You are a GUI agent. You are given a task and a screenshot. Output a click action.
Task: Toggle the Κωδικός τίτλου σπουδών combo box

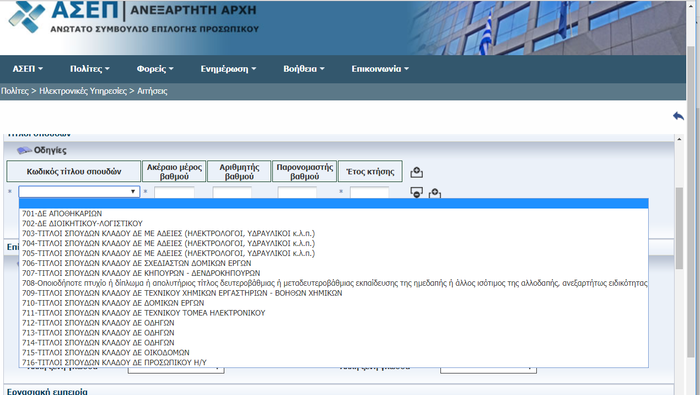tap(79, 191)
